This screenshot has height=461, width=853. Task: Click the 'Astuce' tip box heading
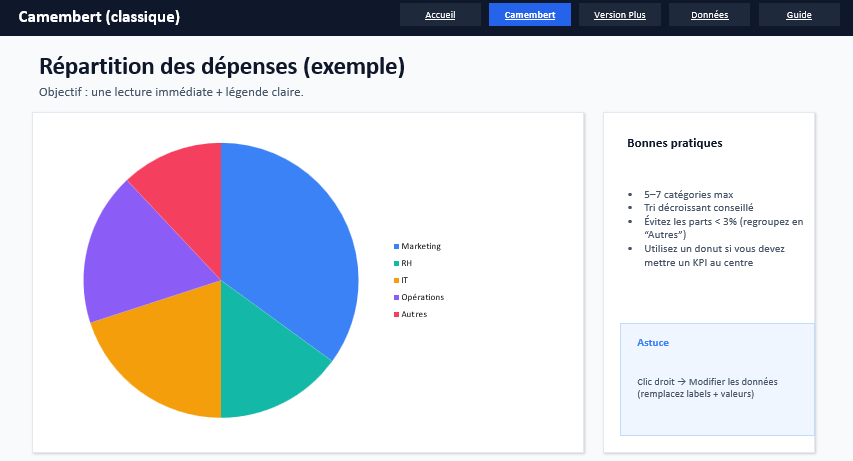pos(653,343)
